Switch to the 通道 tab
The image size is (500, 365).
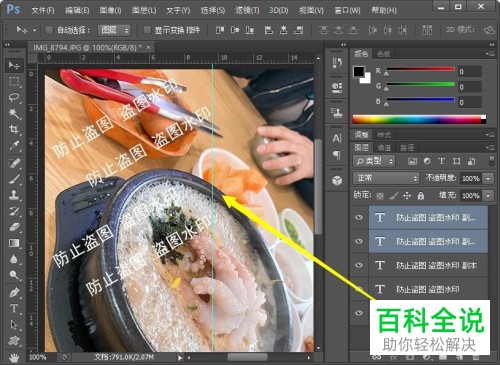point(384,147)
